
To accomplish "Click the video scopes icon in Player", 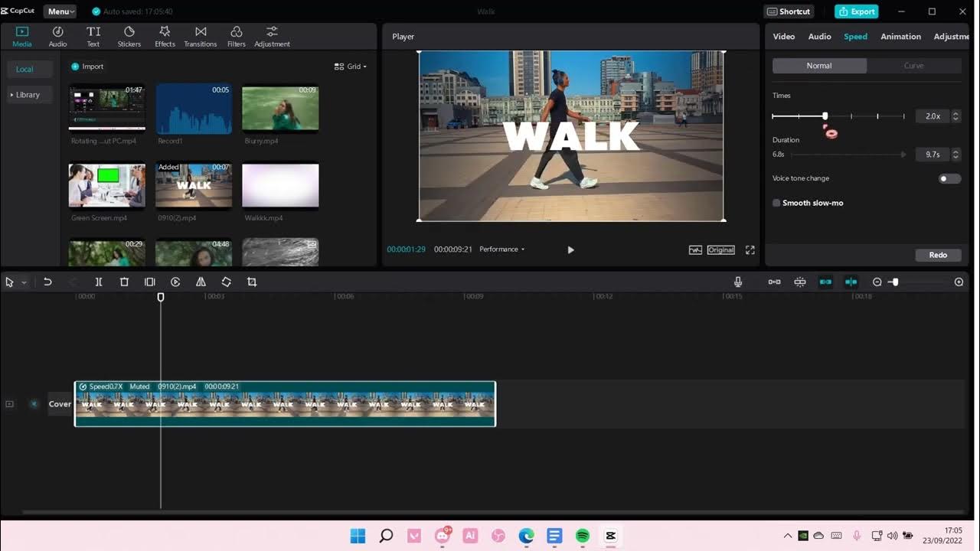I will (695, 249).
